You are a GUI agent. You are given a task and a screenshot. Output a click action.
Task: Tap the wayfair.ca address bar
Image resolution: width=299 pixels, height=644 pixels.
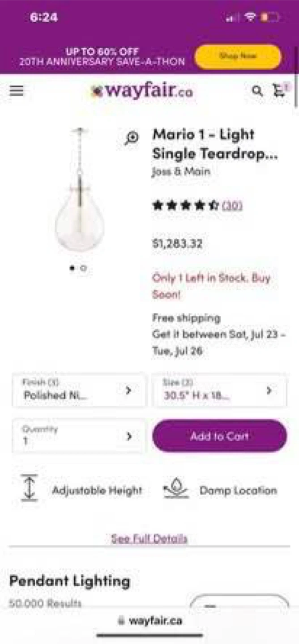[x=149, y=620]
